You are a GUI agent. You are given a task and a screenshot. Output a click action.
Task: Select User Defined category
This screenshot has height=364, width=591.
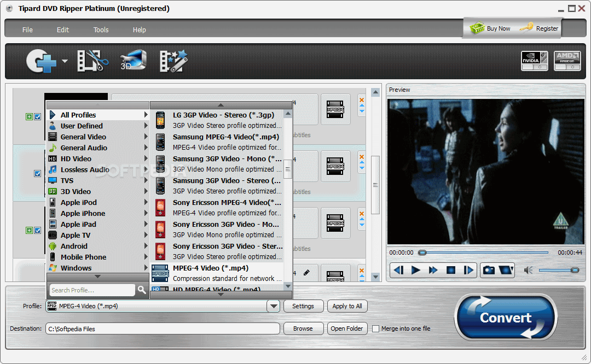tap(98, 126)
